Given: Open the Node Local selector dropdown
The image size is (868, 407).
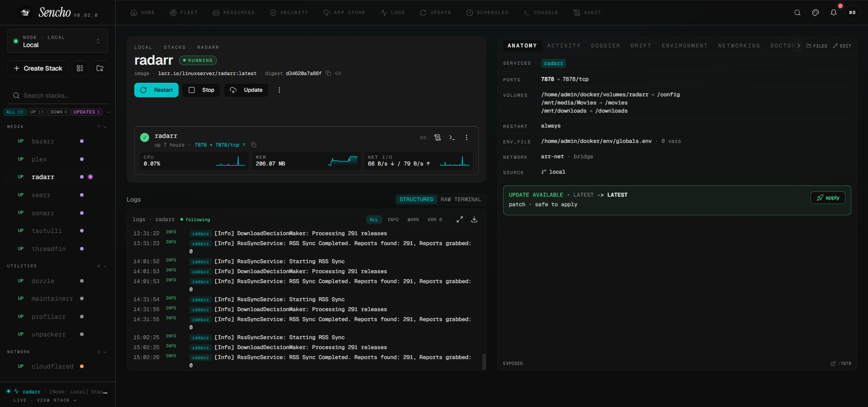Looking at the screenshot, I should [57, 41].
